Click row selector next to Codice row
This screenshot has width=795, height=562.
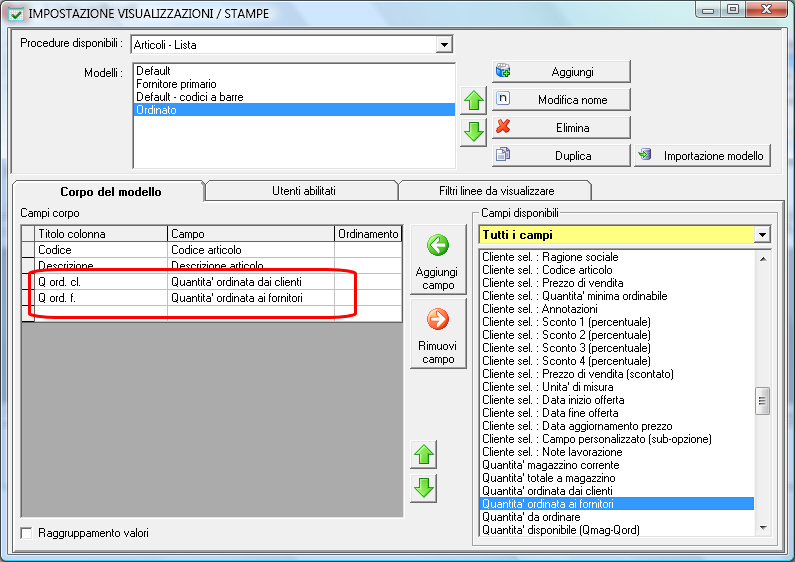click(28, 250)
